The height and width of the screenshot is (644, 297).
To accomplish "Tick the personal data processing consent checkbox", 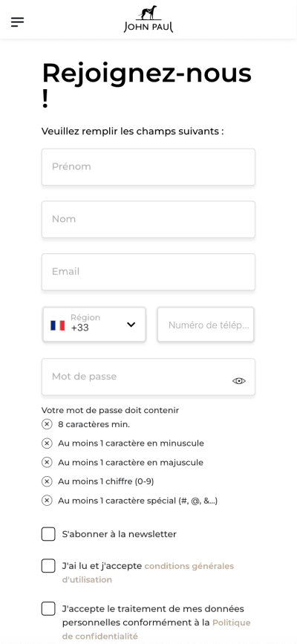I will coord(48,608).
